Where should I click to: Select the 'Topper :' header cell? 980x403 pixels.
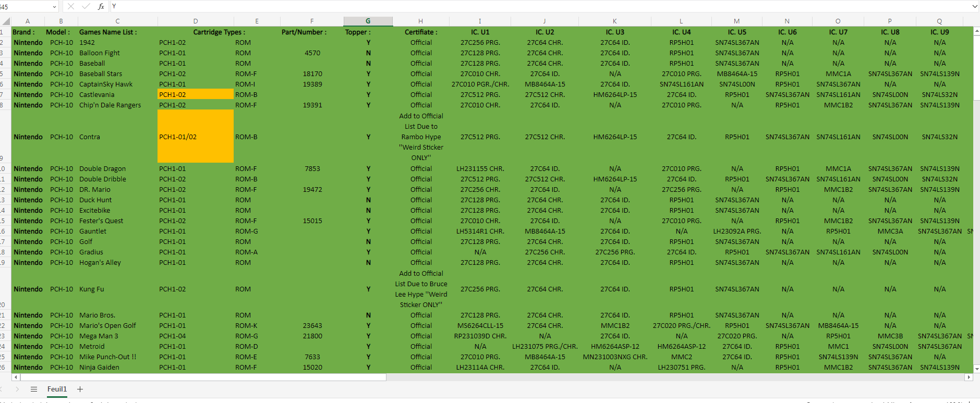pos(368,32)
